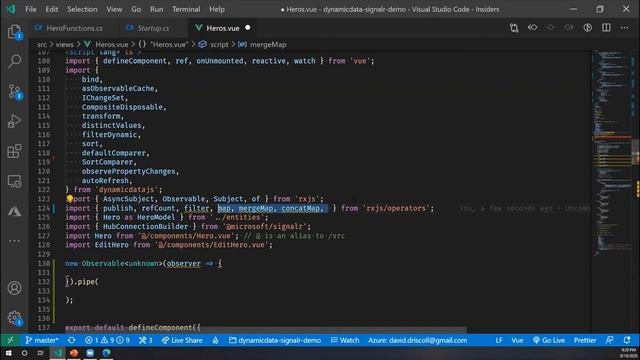Open the Terminal menu
640x360 pixels.
(x=186, y=9)
